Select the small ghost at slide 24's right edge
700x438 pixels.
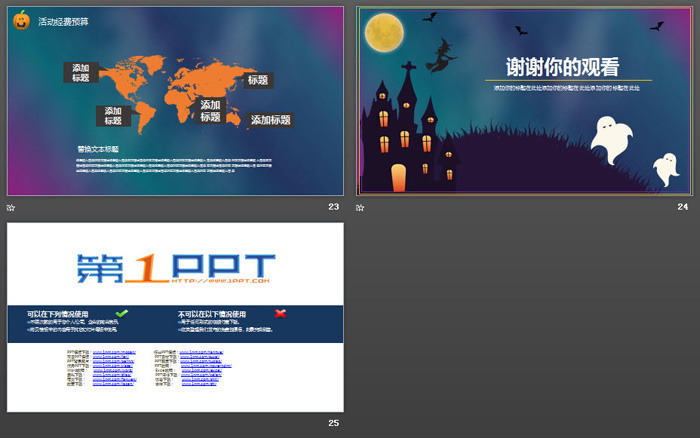664,168
